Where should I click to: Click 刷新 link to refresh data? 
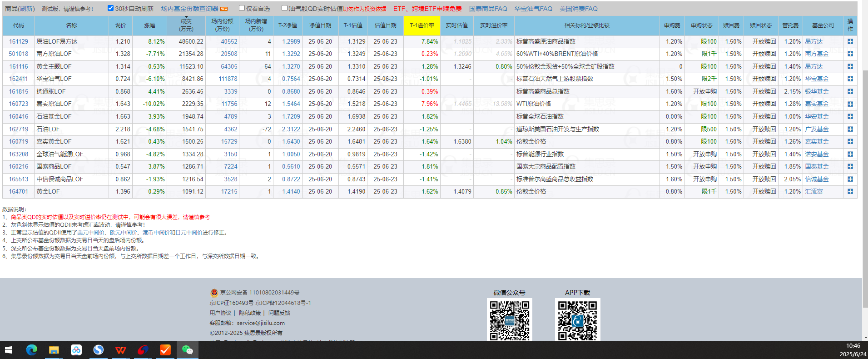(26, 9)
